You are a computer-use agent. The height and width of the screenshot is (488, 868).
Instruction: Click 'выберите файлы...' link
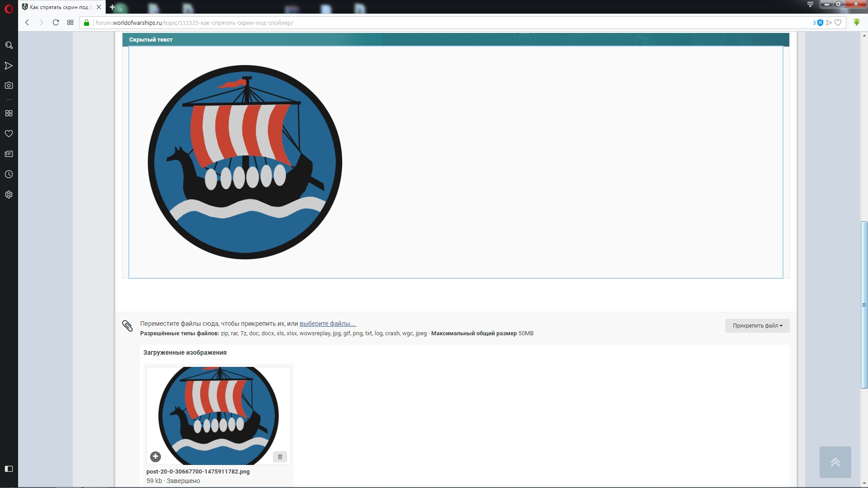tap(328, 324)
